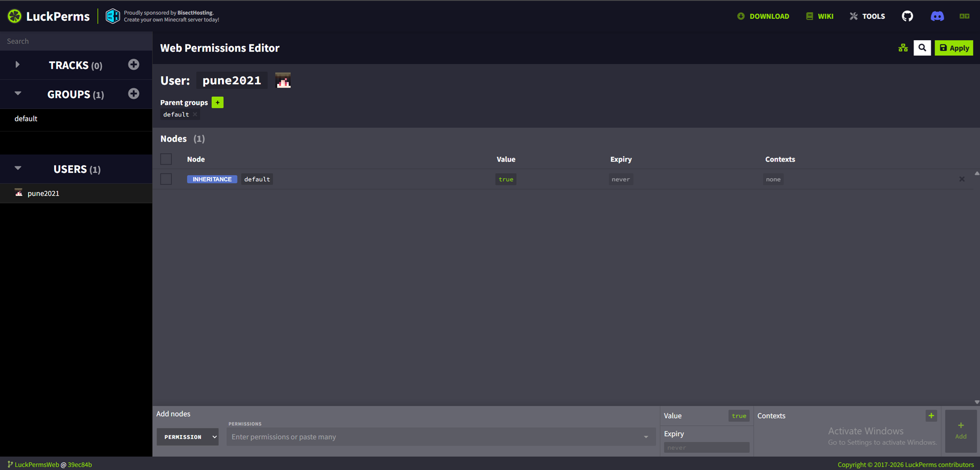This screenshot has width=980, height=470.
Task: Toggle Add nodes Value true switch
Action: coord(739,416)
